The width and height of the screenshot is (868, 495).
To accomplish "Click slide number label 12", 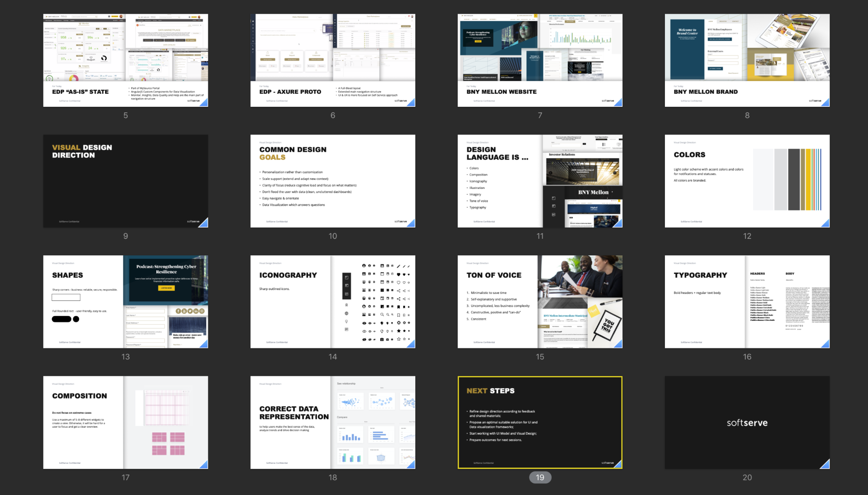I will pyautogui.click(x=747, y=236).
